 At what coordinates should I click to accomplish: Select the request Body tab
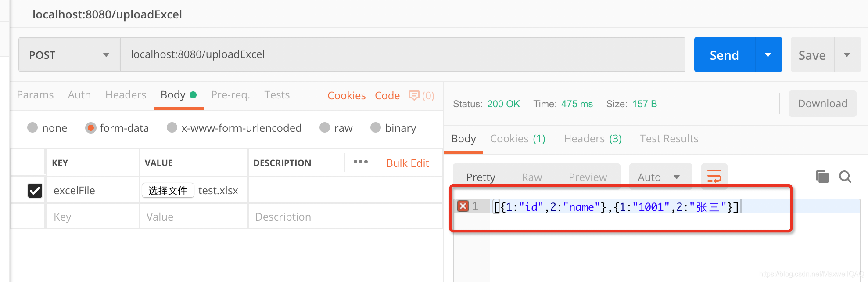[178, 95]
